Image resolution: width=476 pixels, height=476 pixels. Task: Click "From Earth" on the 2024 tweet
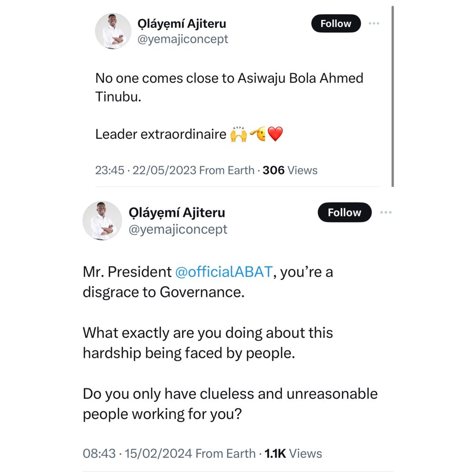(x=225, y=453)
